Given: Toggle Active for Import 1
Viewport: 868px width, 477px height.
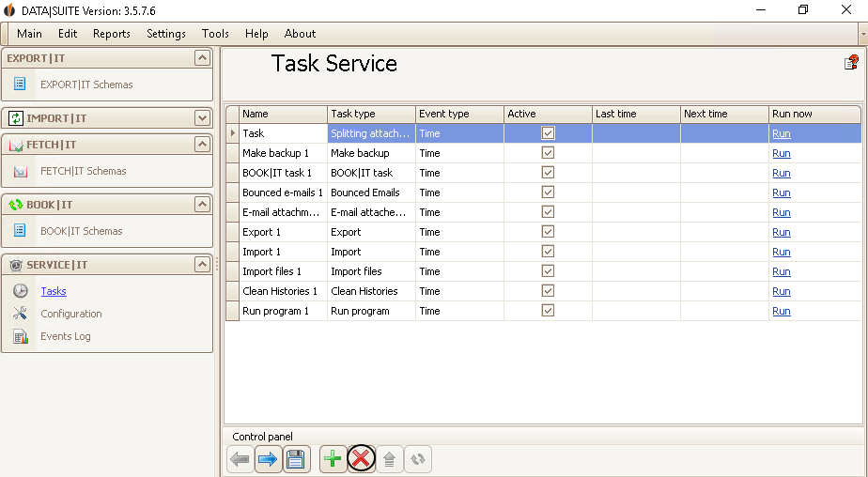Looking at the screenshot, I should 548,252.
